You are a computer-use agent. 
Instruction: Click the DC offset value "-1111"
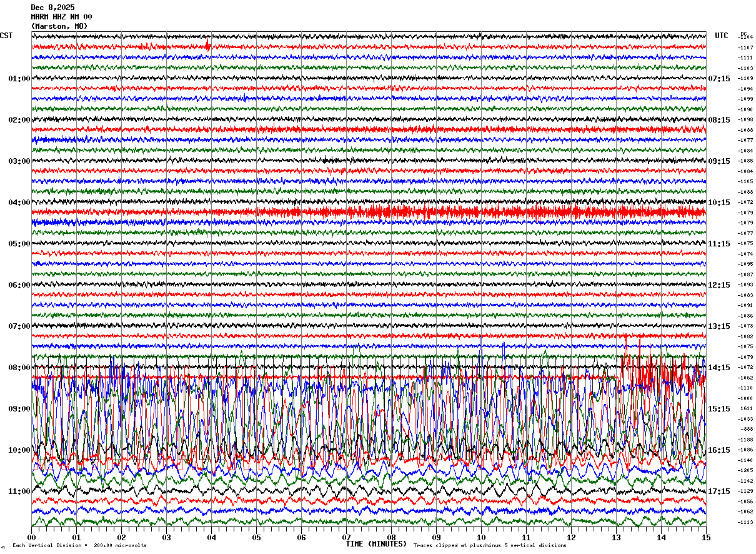coord(745,58)
